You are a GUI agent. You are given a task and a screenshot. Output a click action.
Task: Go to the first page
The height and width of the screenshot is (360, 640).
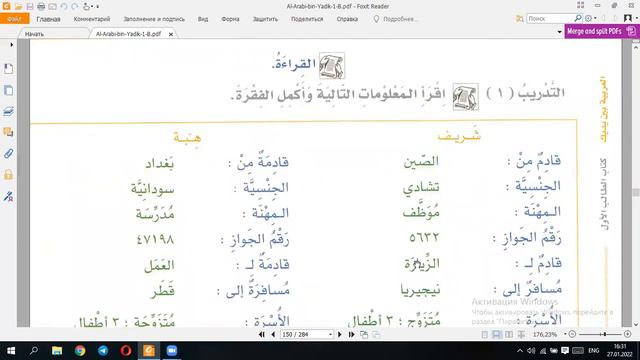pos(262,334)
